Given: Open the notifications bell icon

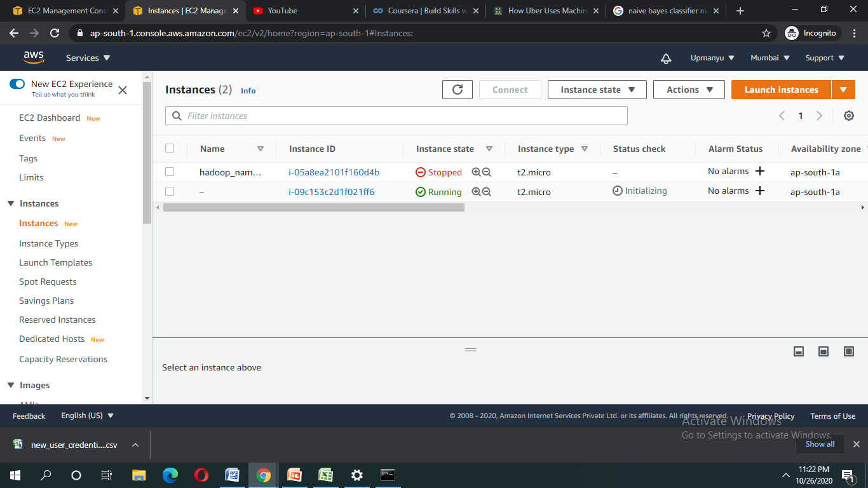Looking at the screenshot, I should 666,58.
